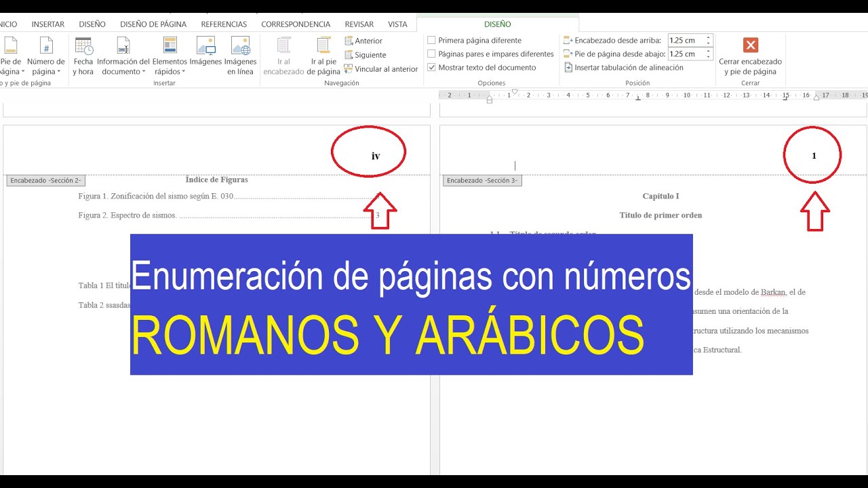The image size is (868, 488).
Task: Insert Imágenes from file
Action: coord(206,52)
